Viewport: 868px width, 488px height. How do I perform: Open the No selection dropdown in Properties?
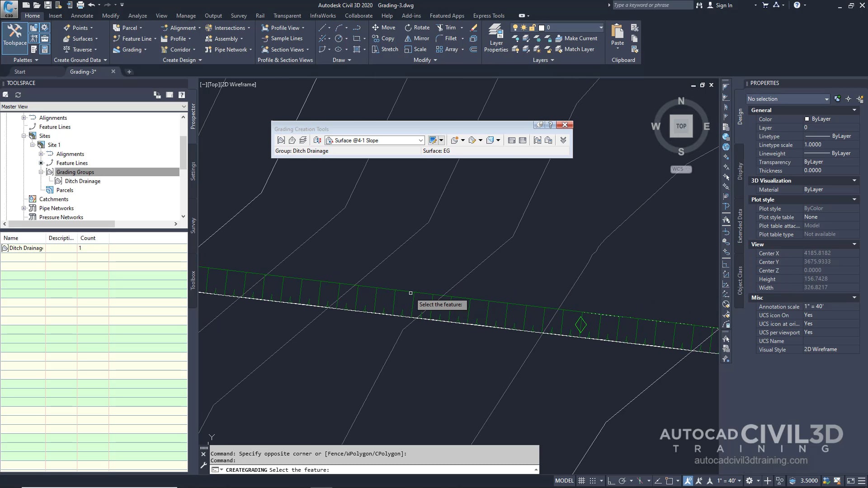point(826,99)
